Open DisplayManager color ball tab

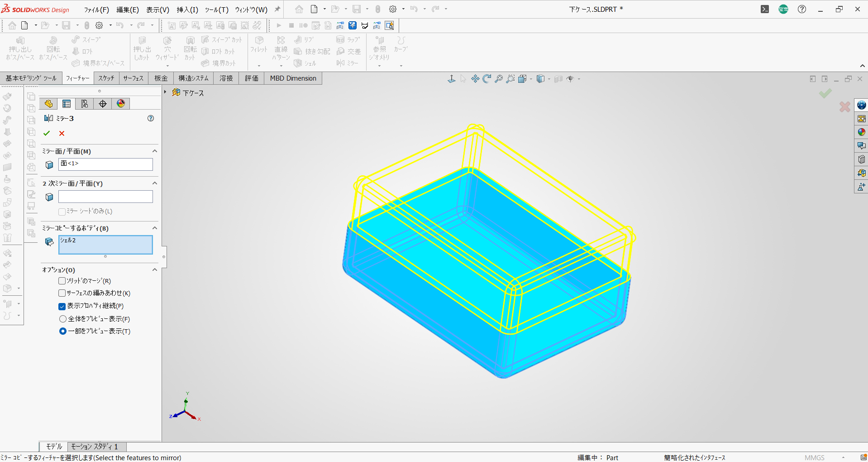[x=121, y=104]
